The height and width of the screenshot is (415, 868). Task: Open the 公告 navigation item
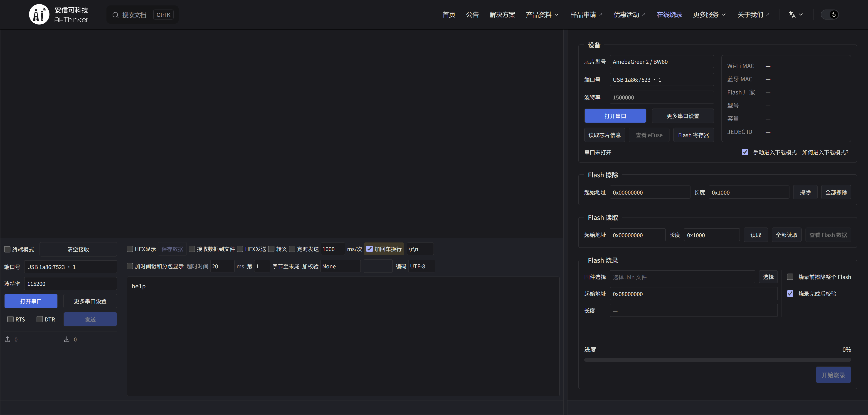coord(472,15)
